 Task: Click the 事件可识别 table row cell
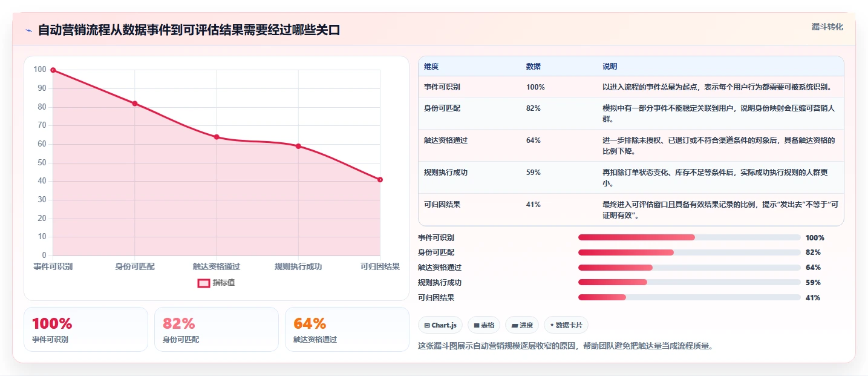click(x=442, y=87)
